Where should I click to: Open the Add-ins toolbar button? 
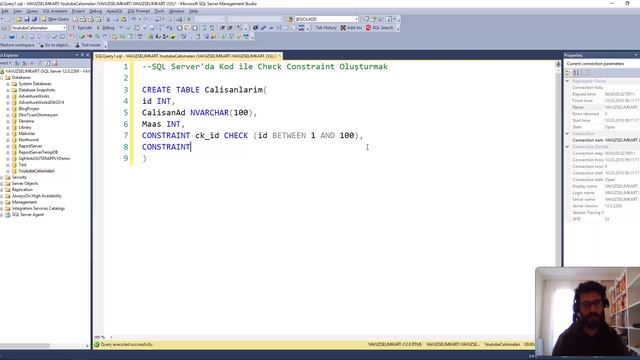(351, 28)
